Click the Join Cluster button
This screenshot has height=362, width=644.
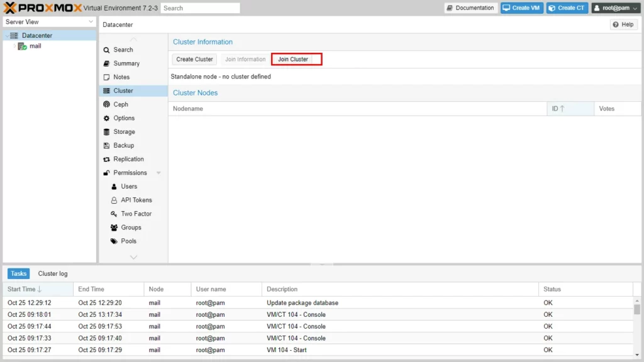(x=294, y=59)
